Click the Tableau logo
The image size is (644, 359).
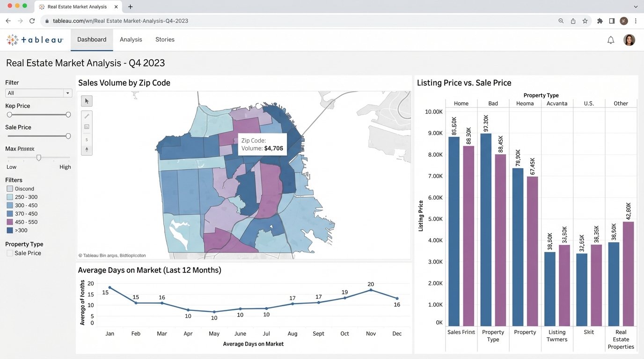coord(35,40)
